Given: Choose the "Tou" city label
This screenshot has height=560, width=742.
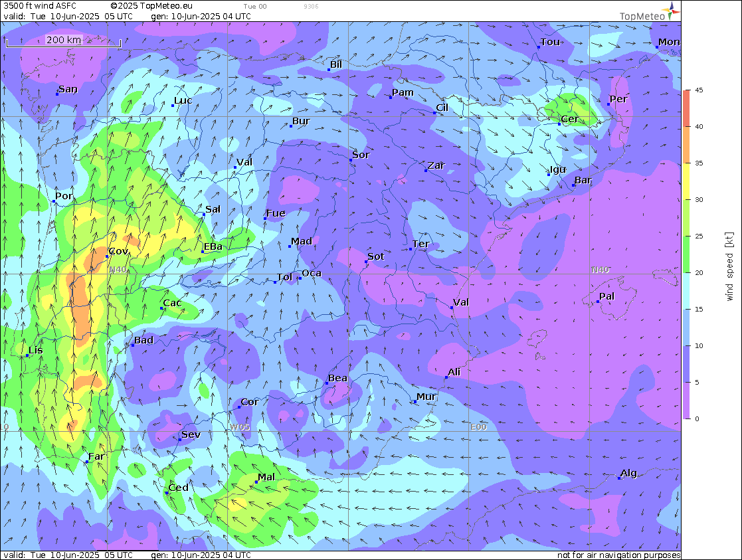Looking at the screenshot, I should (550, 42).
